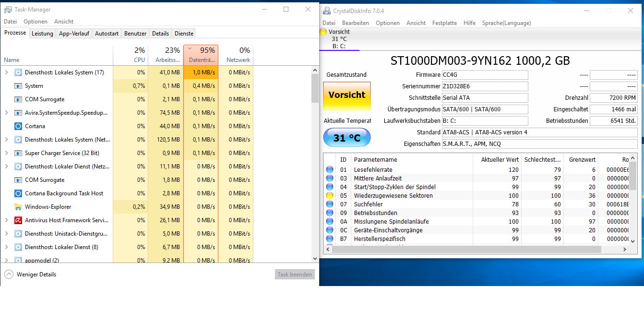
Task: Click the Betriebsstunden field 6541 Std.
Action: coord(613,121)
